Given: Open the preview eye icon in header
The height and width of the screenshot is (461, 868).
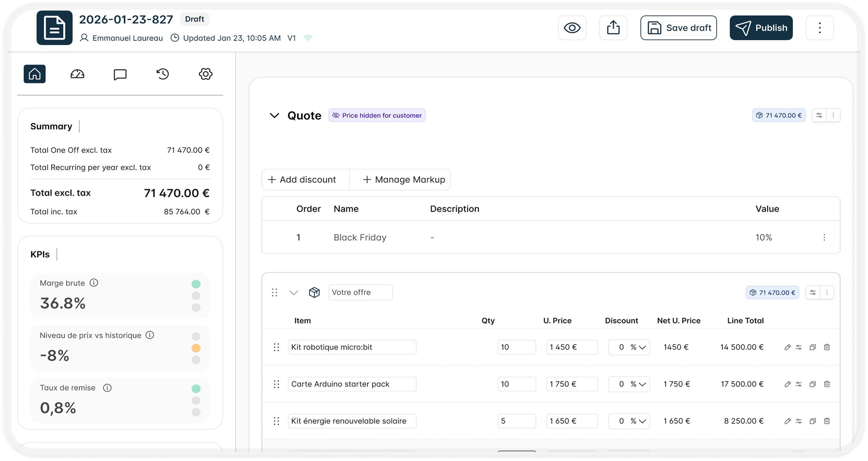Looking at the screenshot, I should [x=572, y=28].
